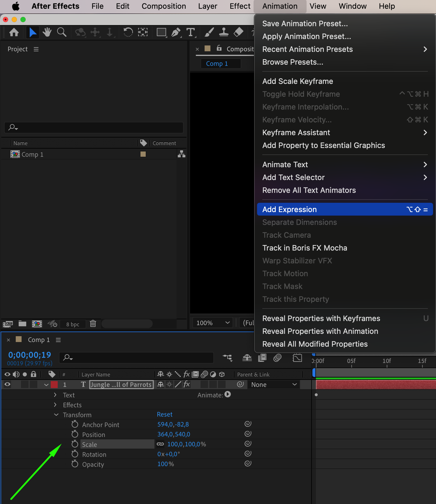Image resolution: width=436 pixels, height=504 pixels.
Task: Select the Rotation tool
Action: click(128, 32)
